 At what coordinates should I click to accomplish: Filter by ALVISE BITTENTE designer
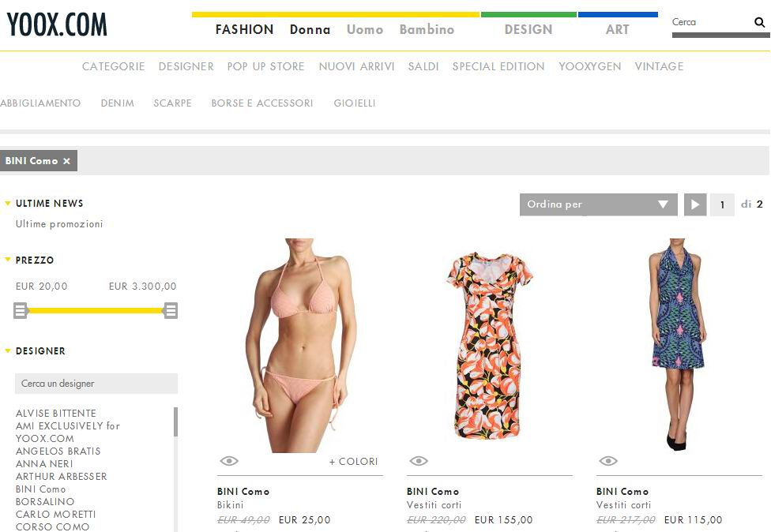point(56,413)
